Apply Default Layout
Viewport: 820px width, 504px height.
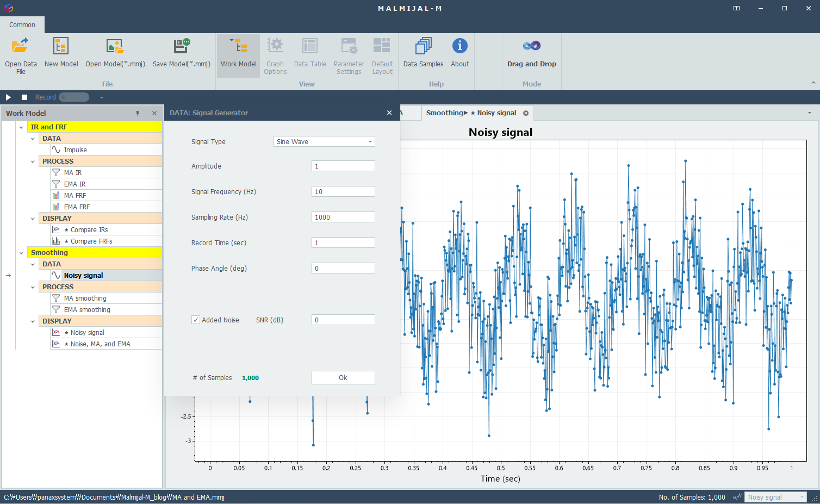point(382,55)
